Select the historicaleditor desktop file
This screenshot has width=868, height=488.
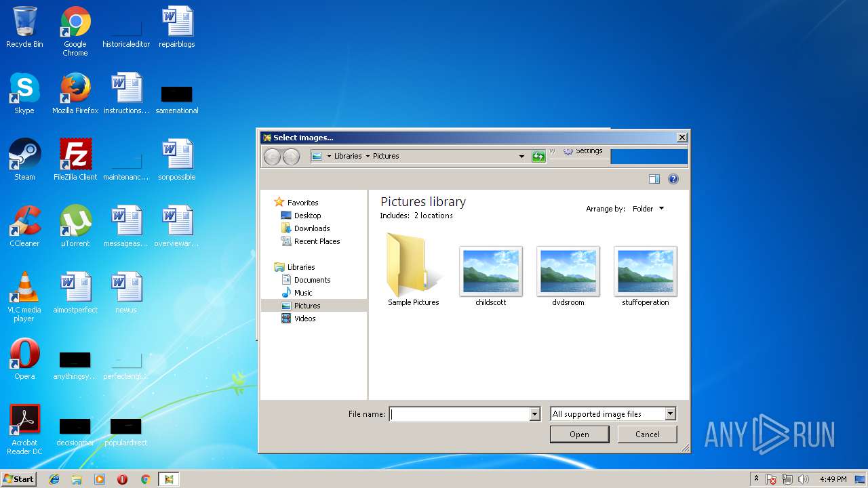click(x=126, y=33)
